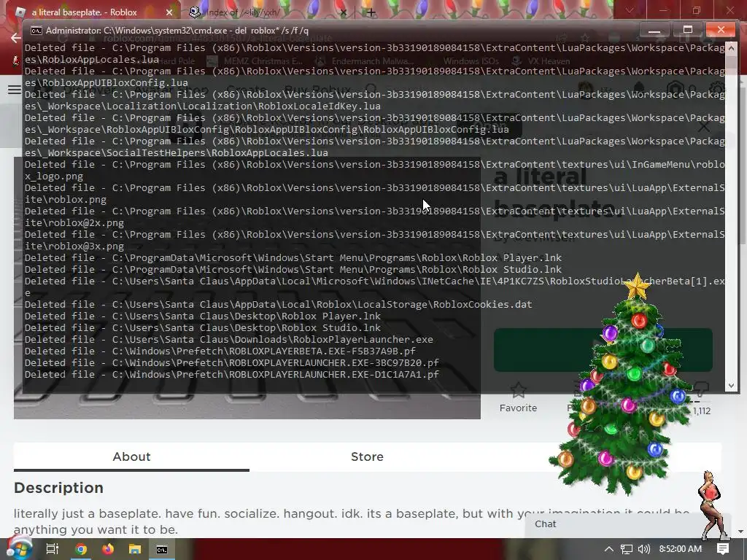This screenshot has height=560, width=747.
Task: Select the About tab on the Roblox page
Action: (x=131, y=456)
